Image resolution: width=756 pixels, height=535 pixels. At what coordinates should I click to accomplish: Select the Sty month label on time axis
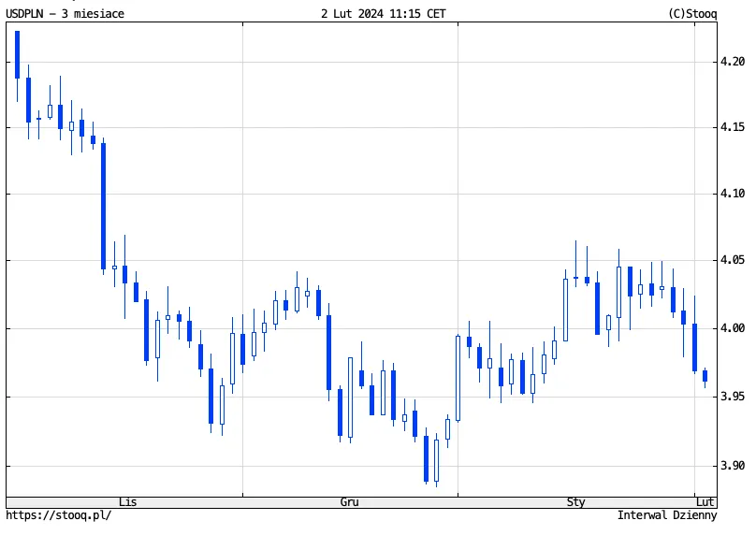(x=576, y=502)
